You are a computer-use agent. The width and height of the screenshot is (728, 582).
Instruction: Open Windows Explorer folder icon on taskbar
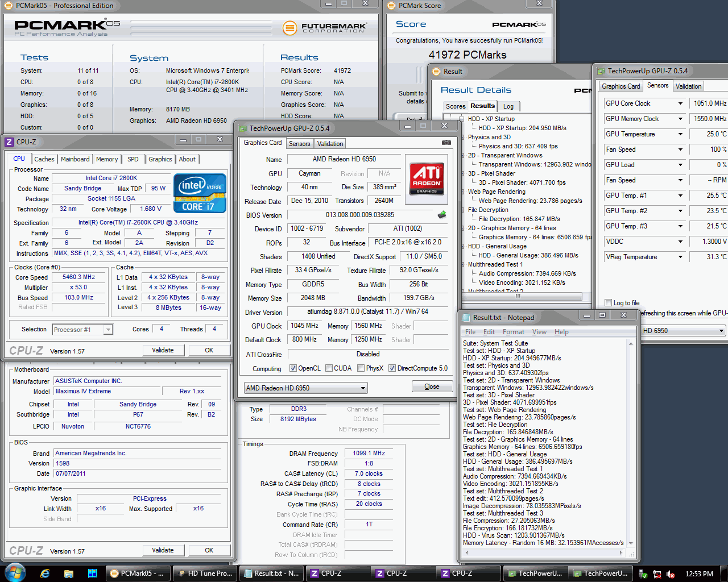(x=69, y=573)
